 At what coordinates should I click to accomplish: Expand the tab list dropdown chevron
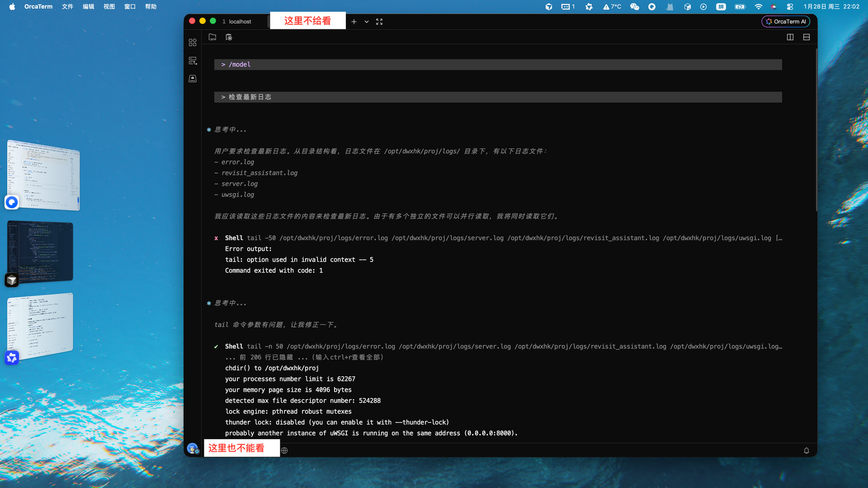tap(367, 22)
